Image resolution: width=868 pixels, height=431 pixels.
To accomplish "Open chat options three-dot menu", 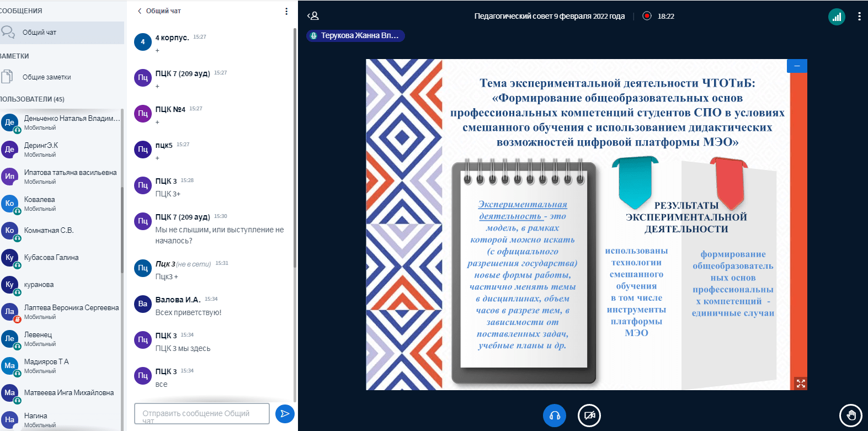I will click(x=286, y=11).
